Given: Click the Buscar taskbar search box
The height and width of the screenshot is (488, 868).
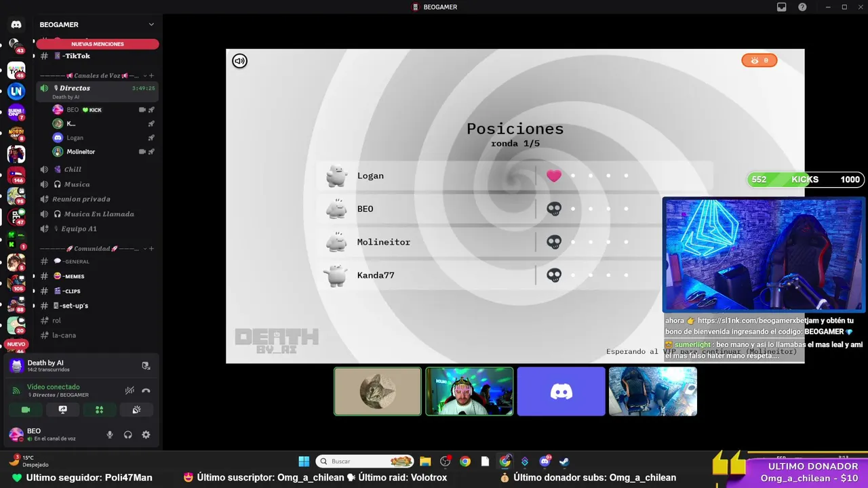Looking at the screenshot, I should pyautogui.click(x=365, y=462).
